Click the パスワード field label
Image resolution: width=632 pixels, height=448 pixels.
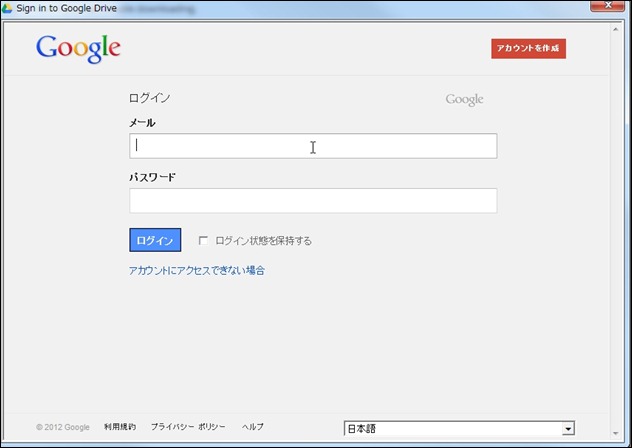click(x=152, y=177)
